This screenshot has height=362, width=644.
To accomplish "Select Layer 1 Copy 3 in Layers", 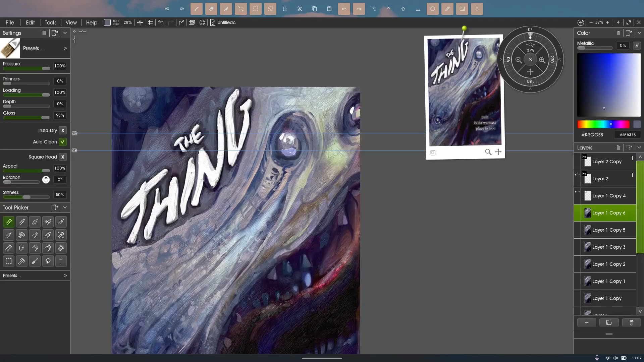I will pos(608,247).
